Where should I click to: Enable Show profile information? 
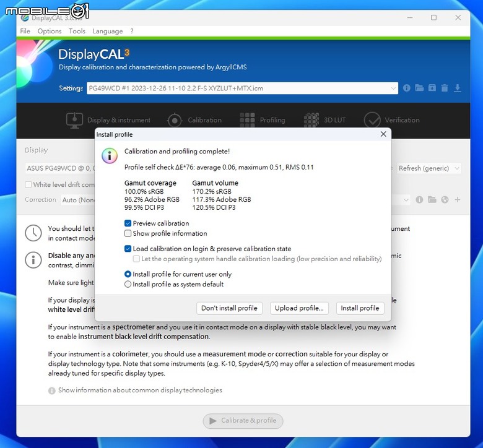[x=128, y=233]
